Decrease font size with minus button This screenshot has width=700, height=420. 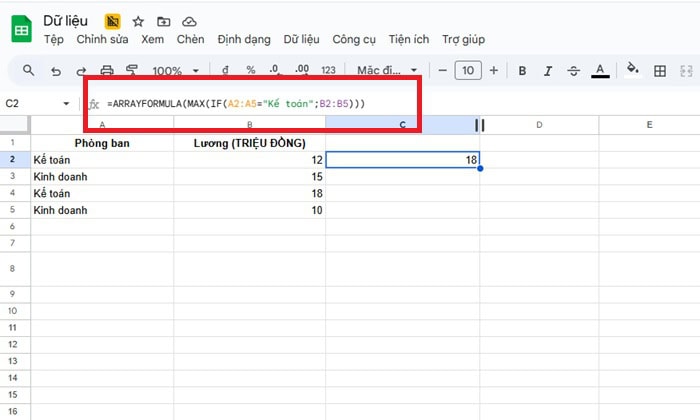point(443,71)
